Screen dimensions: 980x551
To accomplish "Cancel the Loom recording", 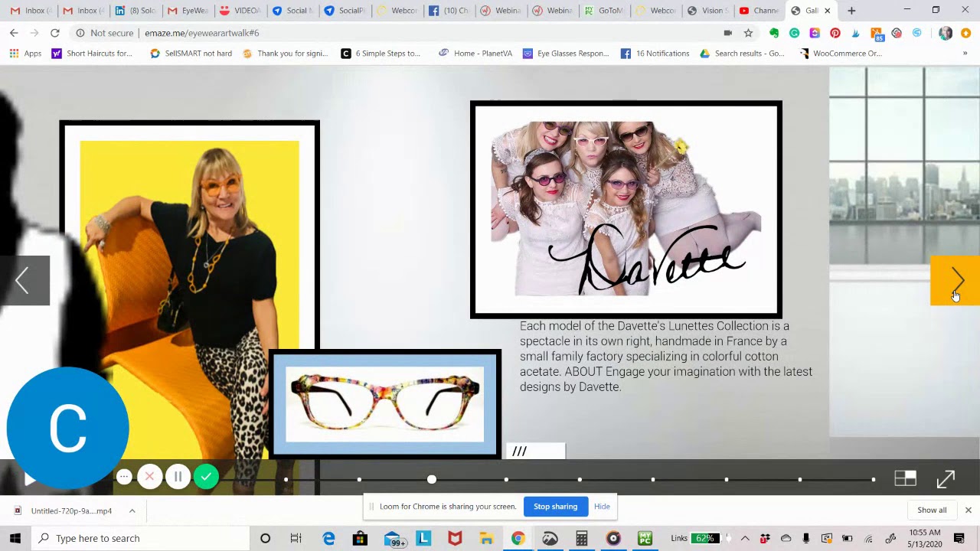I will [149, 477].
